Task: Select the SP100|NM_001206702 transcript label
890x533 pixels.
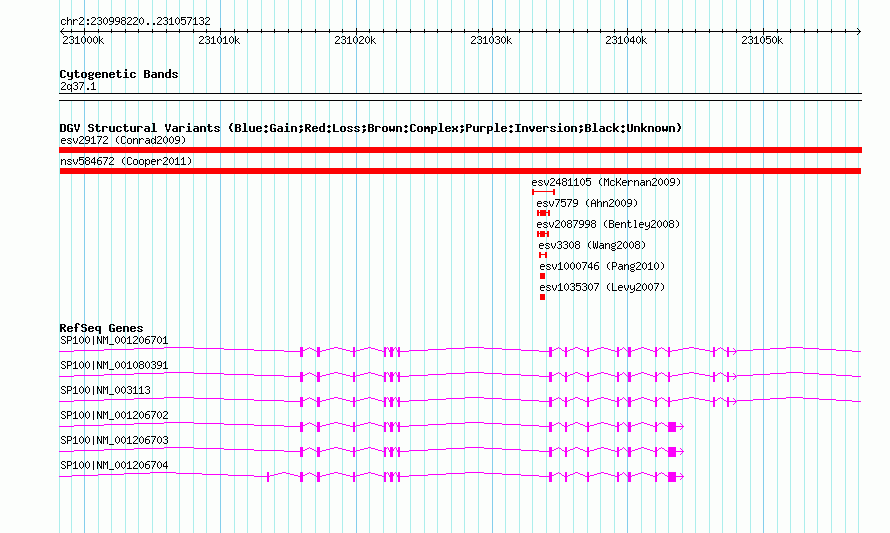Action: (x=114, y=416)
